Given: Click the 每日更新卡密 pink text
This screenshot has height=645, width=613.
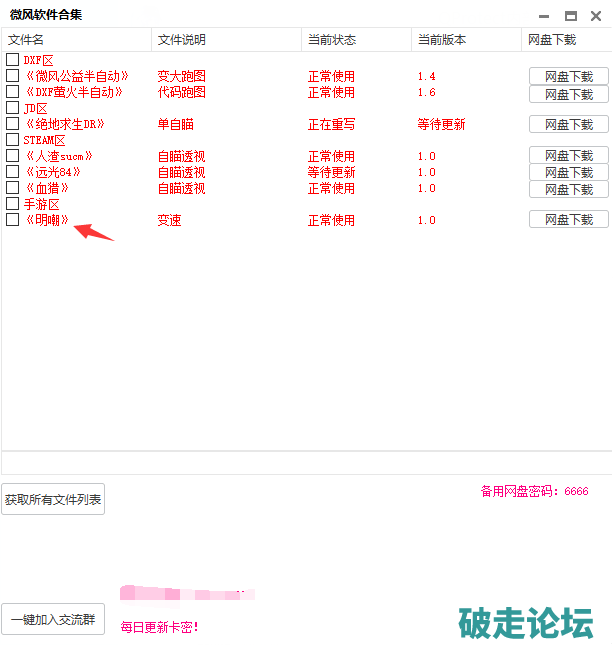Looking at the screenshot, I should click(160, 627).
